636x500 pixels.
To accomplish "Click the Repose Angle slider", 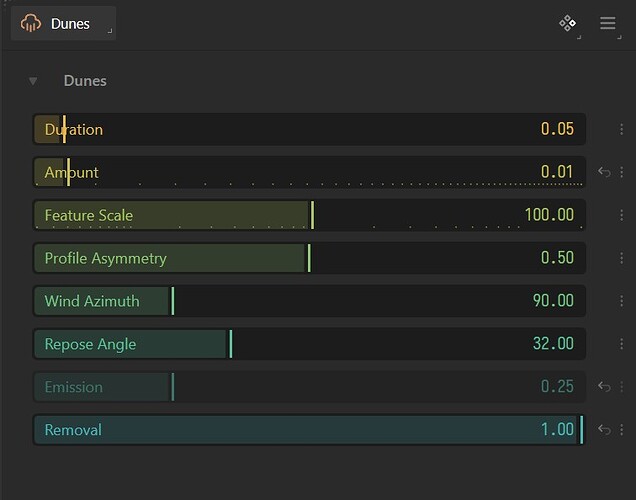I will 309,344.
